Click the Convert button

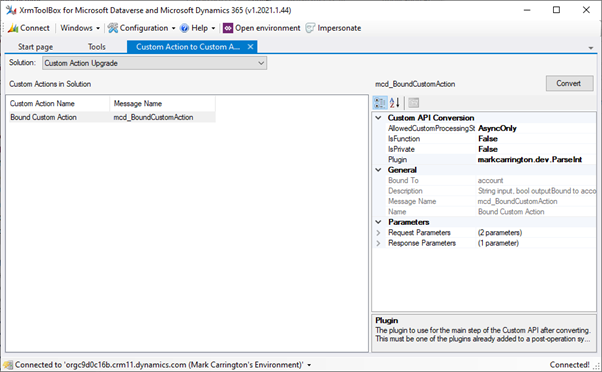(x=569, y=83)
